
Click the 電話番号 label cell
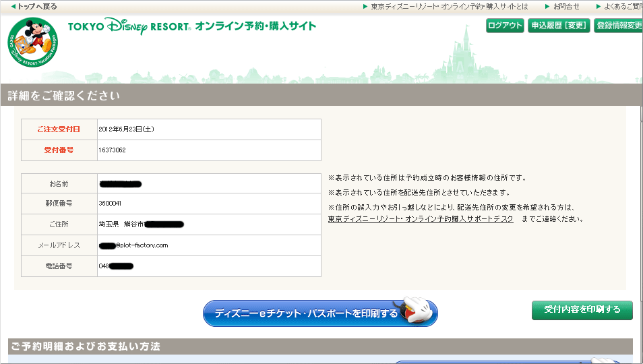[x=59, y=266]
